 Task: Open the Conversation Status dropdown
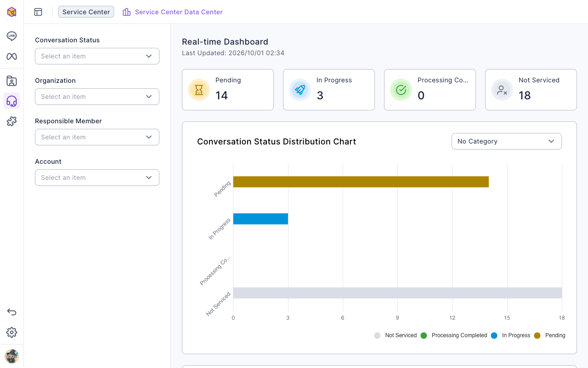pos(97,56)
